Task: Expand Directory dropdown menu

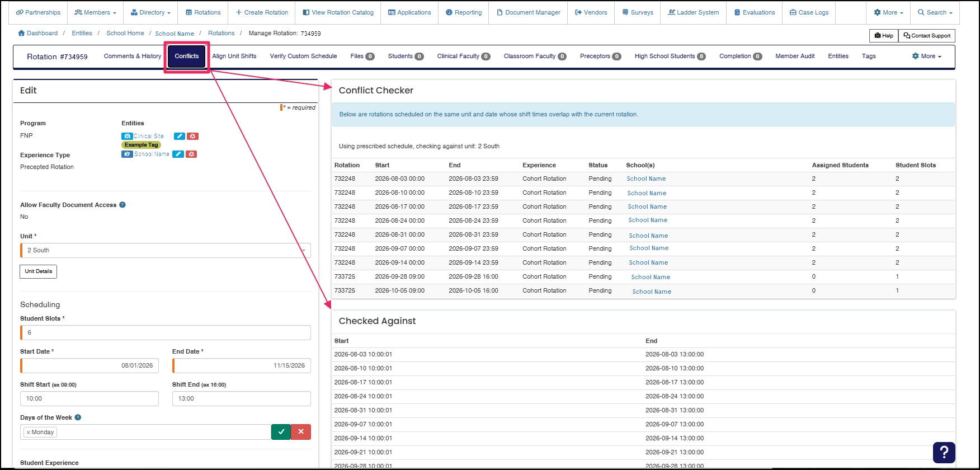Action: point(150,12)
